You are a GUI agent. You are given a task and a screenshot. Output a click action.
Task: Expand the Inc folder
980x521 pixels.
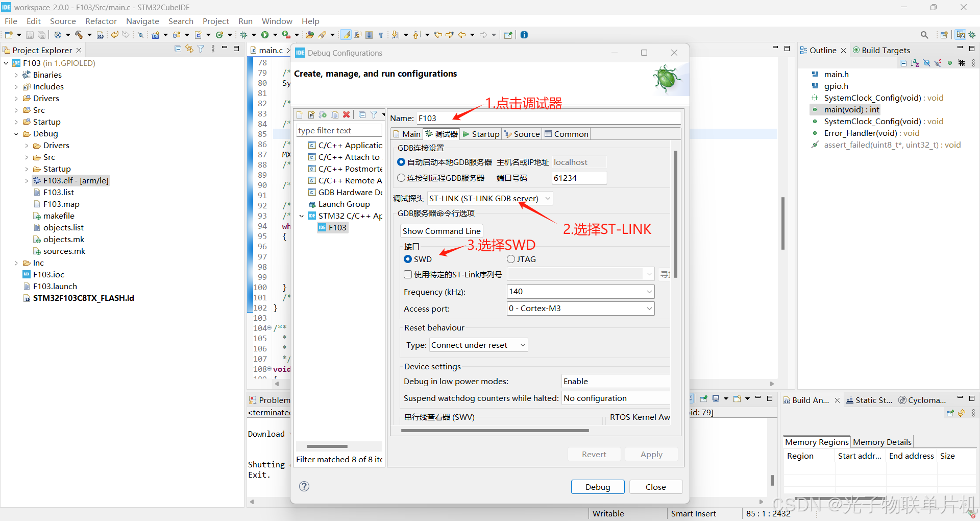click(16, 263)
